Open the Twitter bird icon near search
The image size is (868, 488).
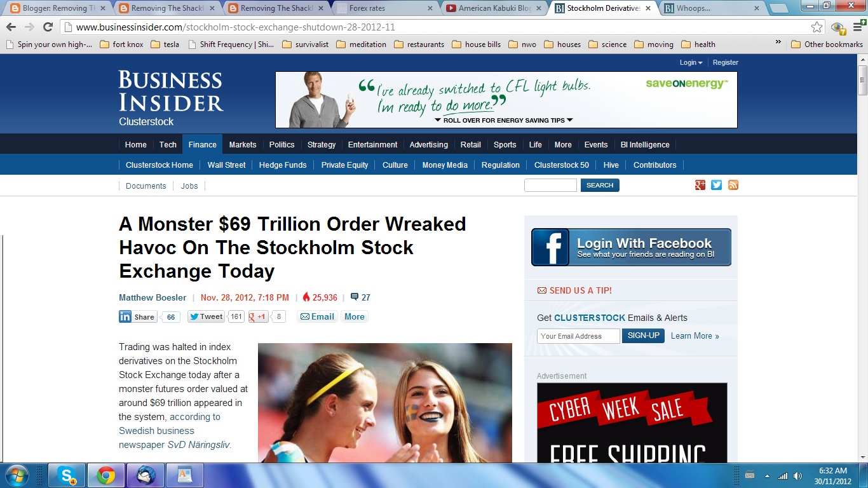(x=717, y=185)
